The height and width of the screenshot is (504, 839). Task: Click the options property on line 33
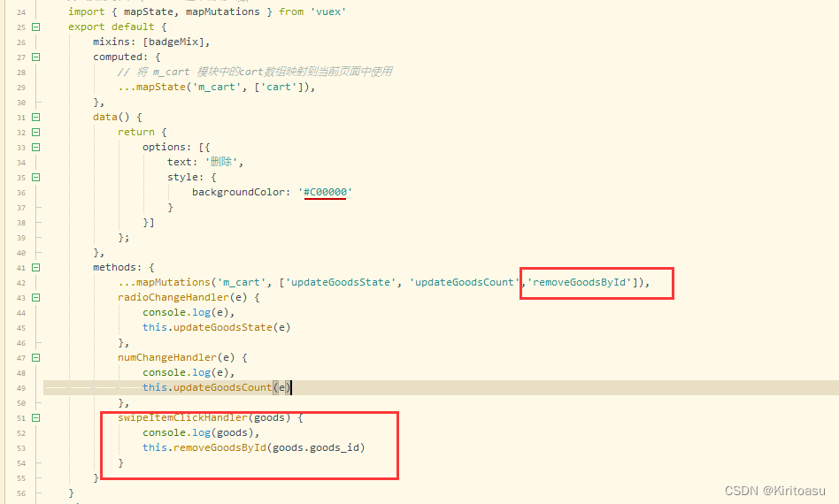164,147
